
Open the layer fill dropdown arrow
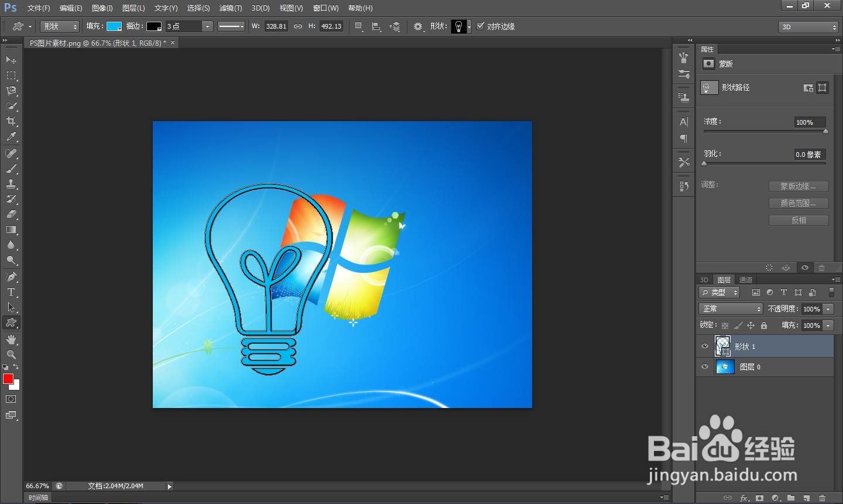tap(828, 325)
